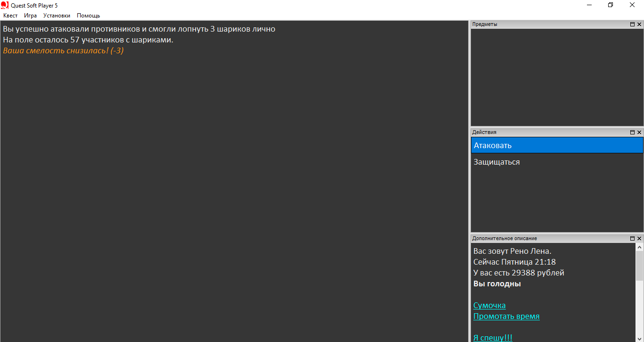The height and width of the screenshot is (342, 644).
Task: Close the Дополнительное описание panel
Action: click(x=639, y=239)
